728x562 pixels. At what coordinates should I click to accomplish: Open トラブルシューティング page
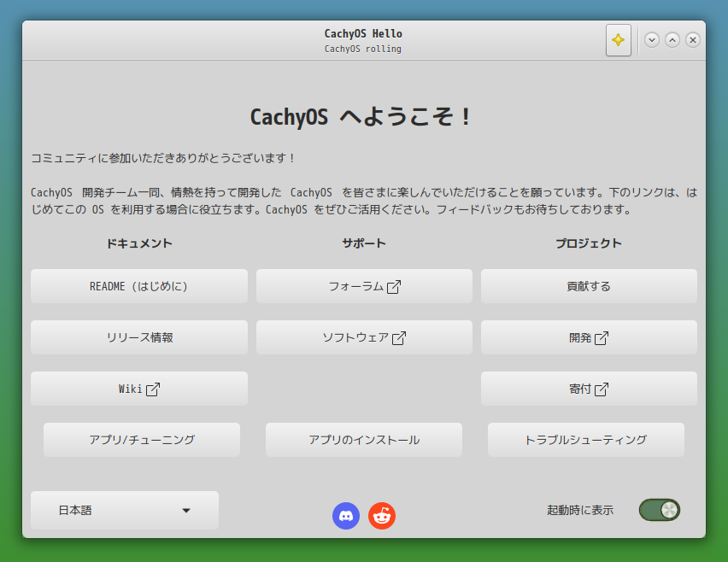pyautogui.click(x=586, y=440)
